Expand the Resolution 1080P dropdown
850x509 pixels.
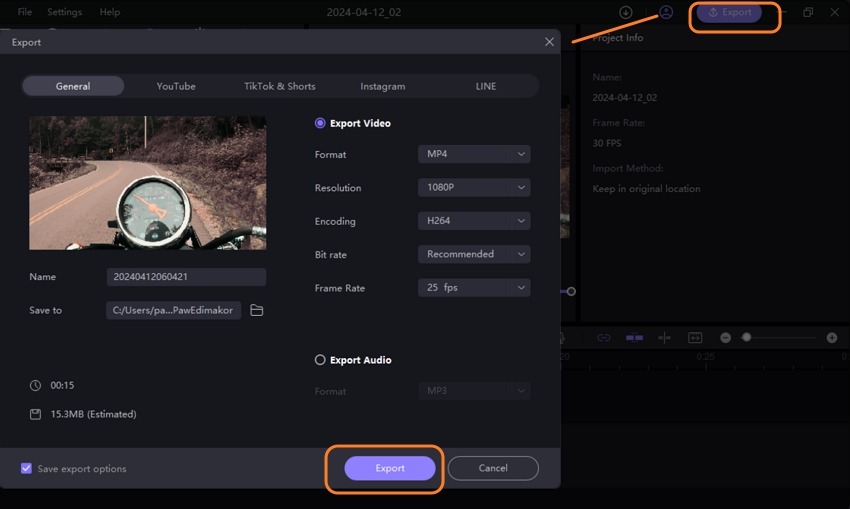pos(473,188)
